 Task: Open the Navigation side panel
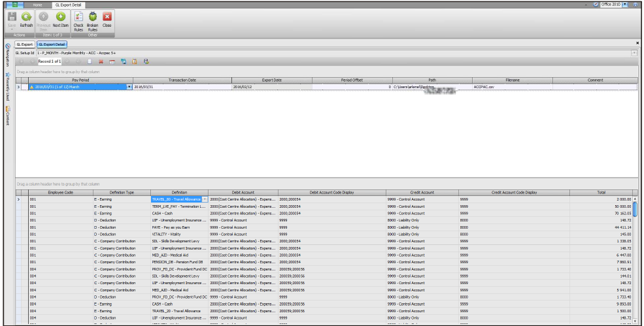tap(7, 56)
